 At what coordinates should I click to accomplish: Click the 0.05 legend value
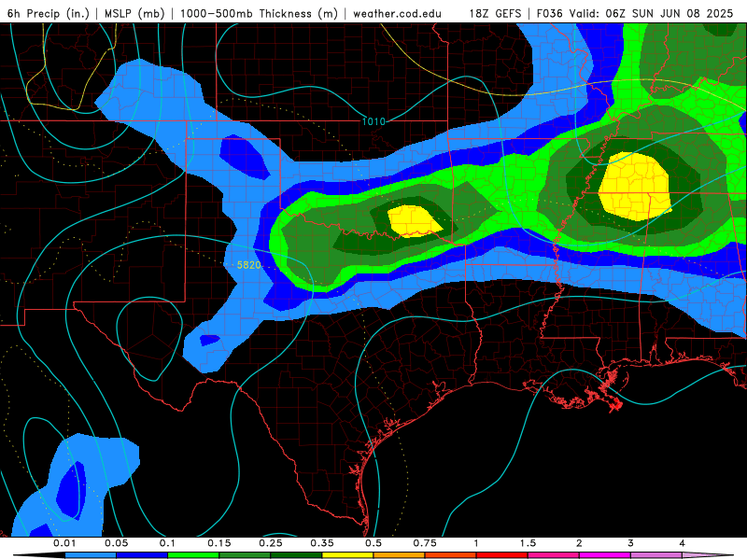[x=116, y=543]
